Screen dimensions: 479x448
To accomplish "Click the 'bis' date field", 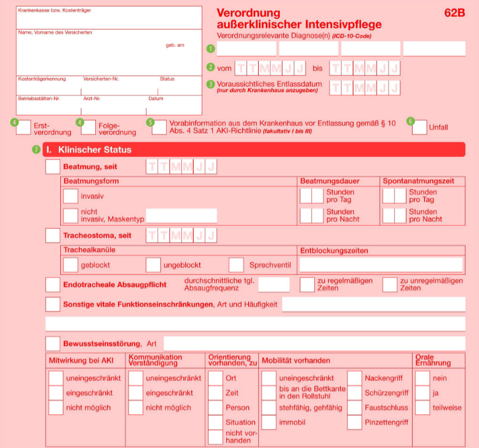I will (365, 68).
